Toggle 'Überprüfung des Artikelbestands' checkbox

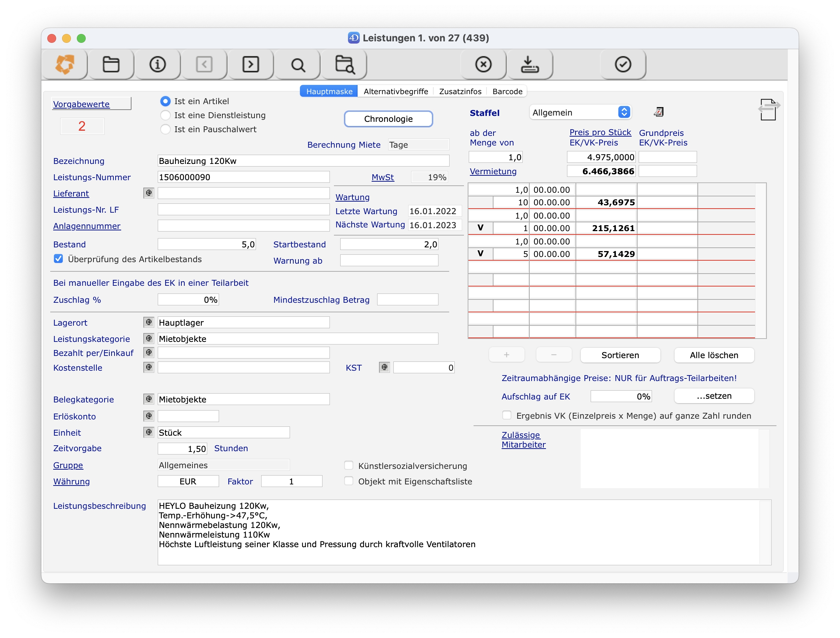pos(58,259)
